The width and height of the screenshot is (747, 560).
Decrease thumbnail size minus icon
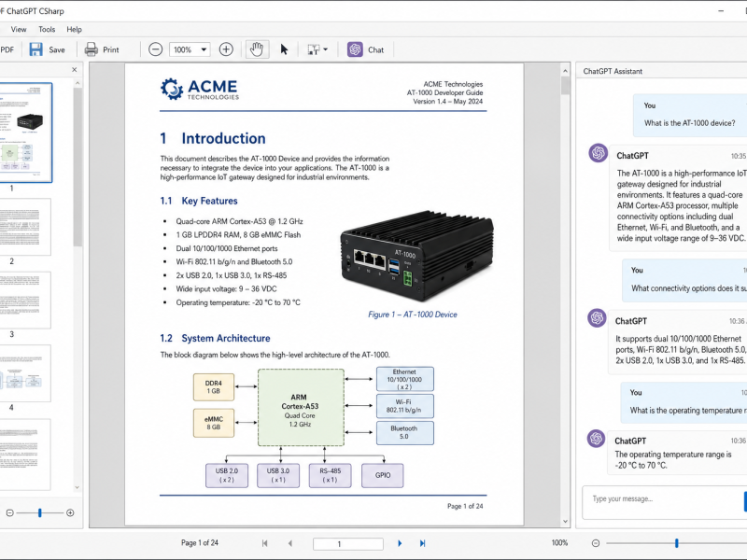pos(9,512)
